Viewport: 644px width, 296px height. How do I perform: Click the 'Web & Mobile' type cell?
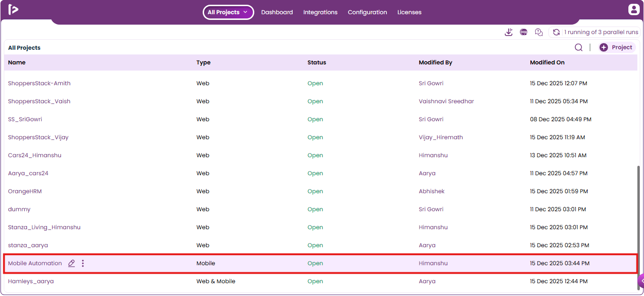(x=216, y=281)
